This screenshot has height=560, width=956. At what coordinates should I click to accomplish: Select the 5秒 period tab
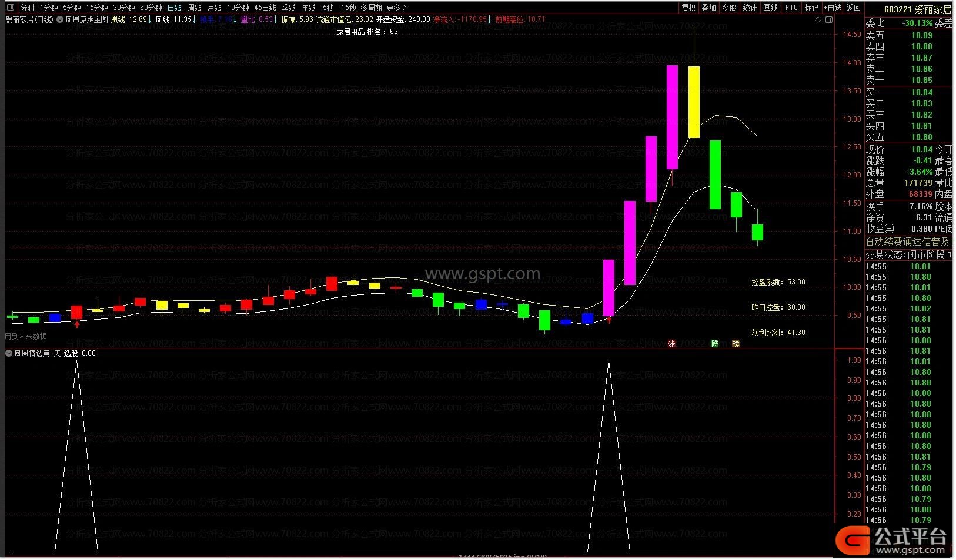(328, 8)
